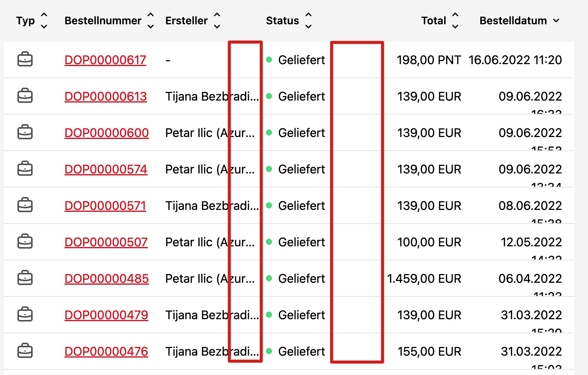The width and height of the screenshot is (588, 375).
Task: Open order link DOP00000617
Action: coord(105,60)
